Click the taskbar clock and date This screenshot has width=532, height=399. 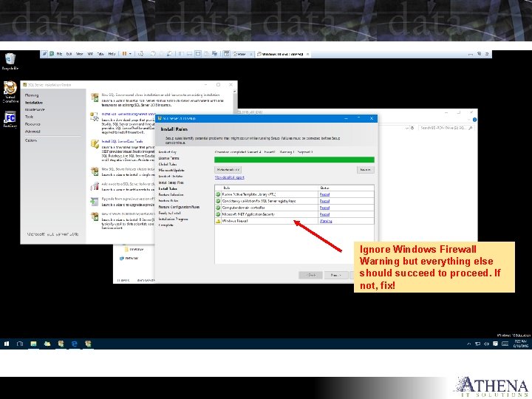(520, 344)
